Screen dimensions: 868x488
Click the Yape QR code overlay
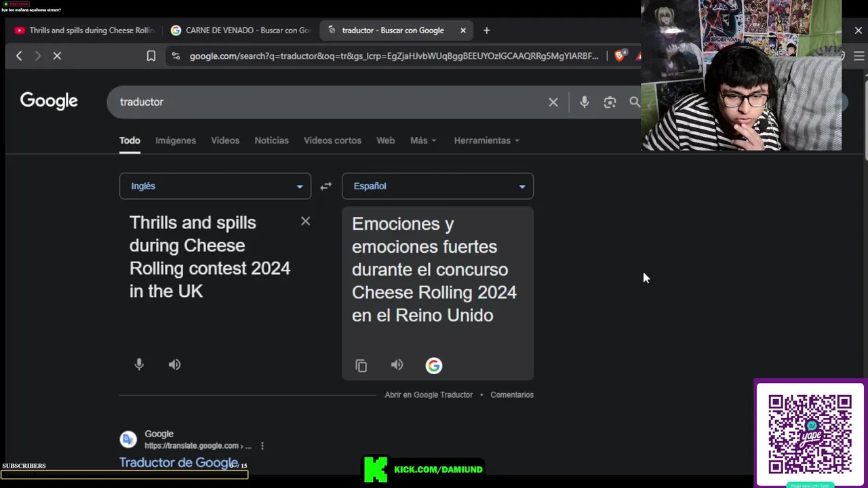(810, 434)
